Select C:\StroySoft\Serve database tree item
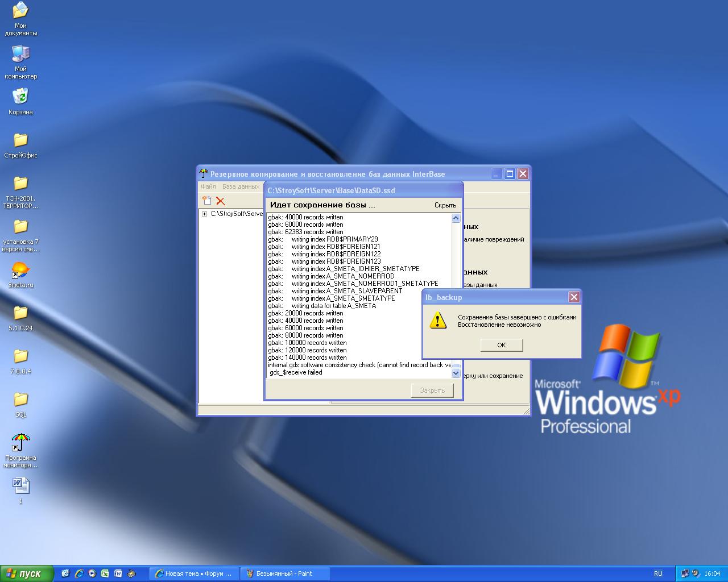 coord(237,214)
